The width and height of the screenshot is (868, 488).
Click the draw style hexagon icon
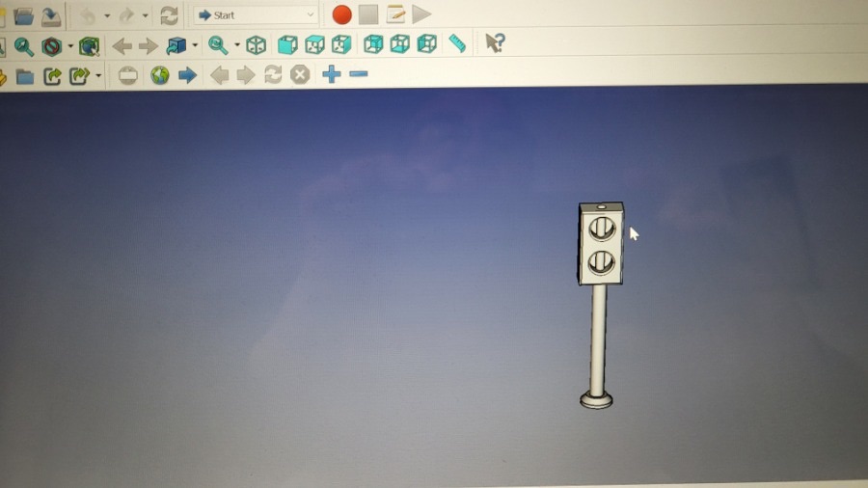pos(51,47)
